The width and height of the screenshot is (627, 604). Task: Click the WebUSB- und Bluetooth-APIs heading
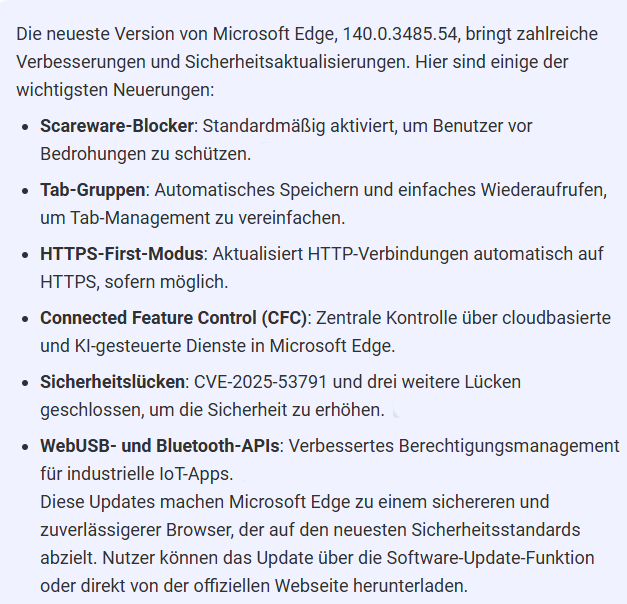point(159,445)
